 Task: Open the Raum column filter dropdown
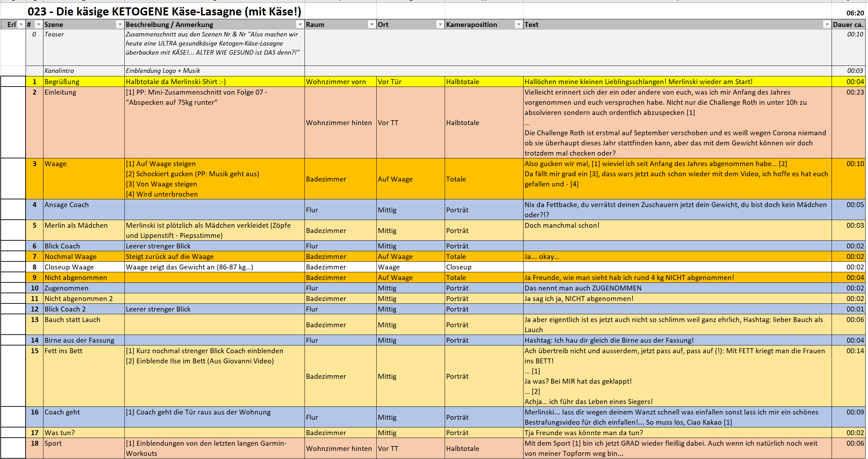pyautogui.click(x=372, y=25)
